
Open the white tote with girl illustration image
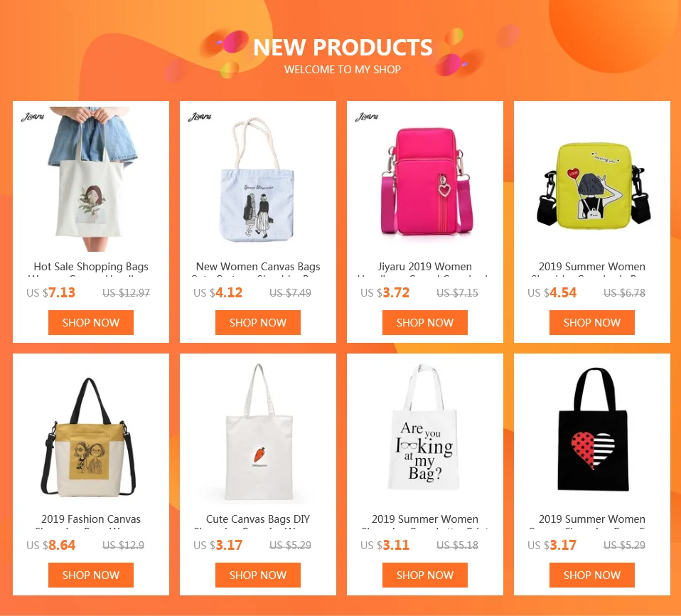91,179
